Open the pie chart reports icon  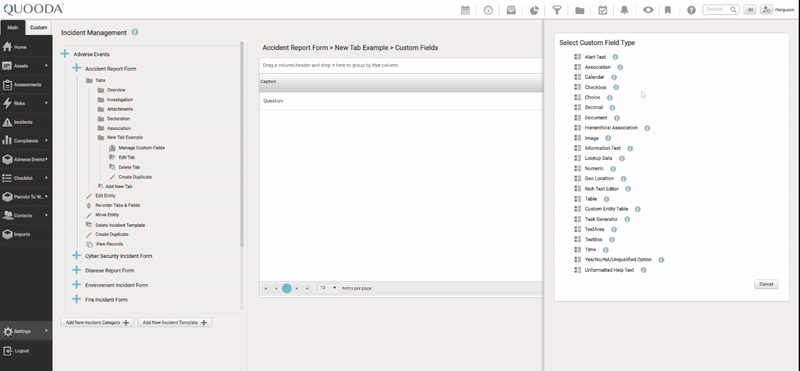(x=534, y=10)
